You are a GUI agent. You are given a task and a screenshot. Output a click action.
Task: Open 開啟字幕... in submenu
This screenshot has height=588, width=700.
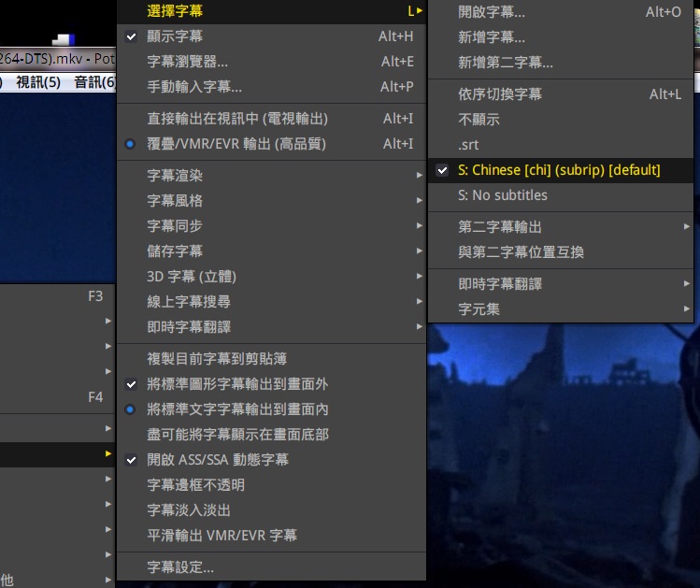click(x=561, y=12)
